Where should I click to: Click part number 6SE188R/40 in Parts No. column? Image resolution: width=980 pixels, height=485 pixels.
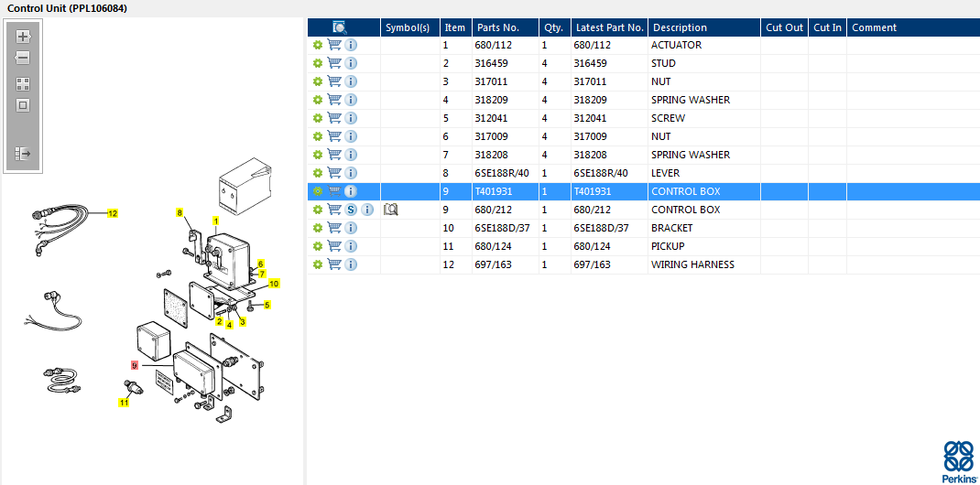[502, 173]
